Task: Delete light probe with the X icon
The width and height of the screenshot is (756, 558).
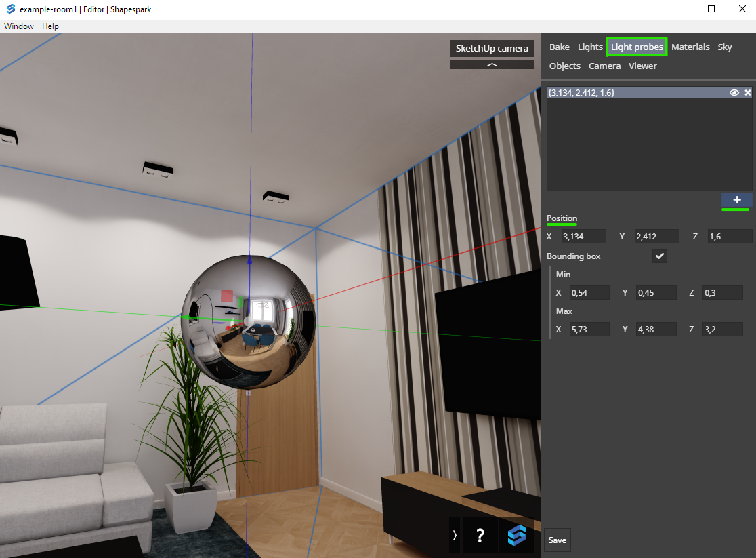Action: pos(748,93)
